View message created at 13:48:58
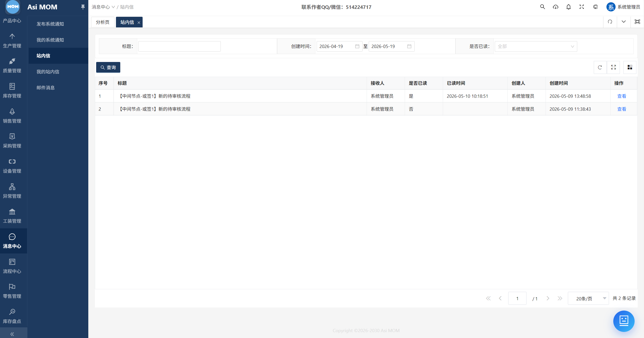 click(x=621, y=96)
